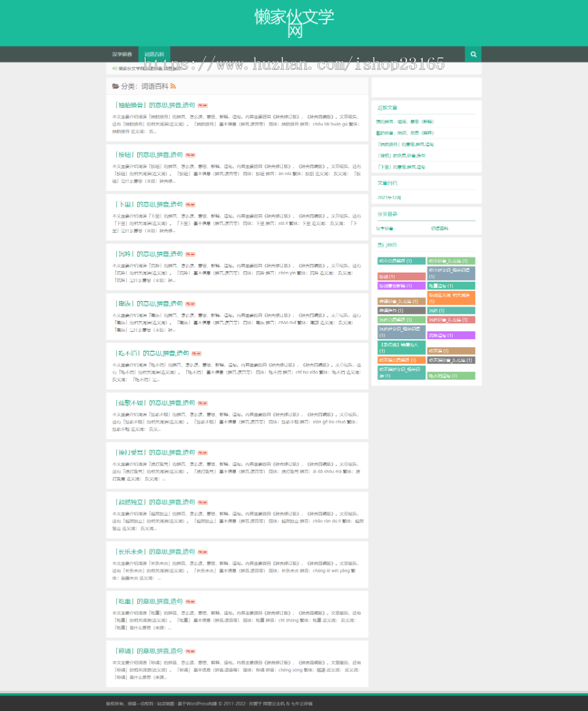Open the 「下里」的意思,拼音,造句 article in the main list

148,205
